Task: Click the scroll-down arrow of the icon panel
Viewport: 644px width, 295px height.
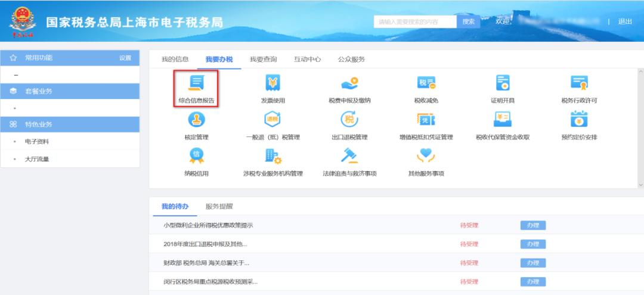Action: [x=641, y=185]
